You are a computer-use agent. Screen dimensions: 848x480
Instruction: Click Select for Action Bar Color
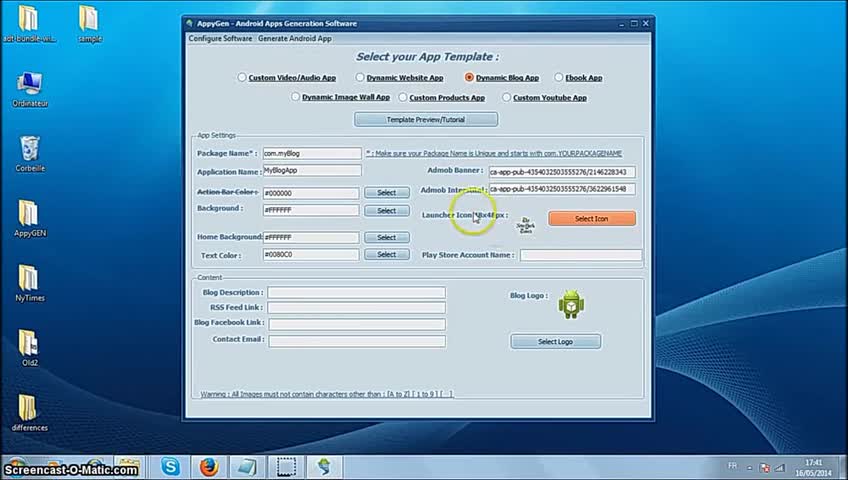click(x=387, y=193)
